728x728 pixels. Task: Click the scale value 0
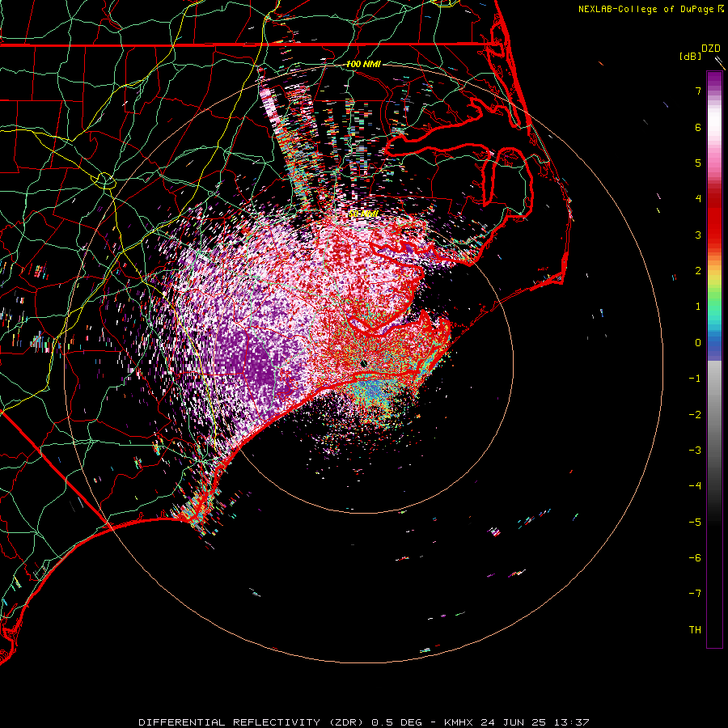pyautogui.click(x=698, y=343)
